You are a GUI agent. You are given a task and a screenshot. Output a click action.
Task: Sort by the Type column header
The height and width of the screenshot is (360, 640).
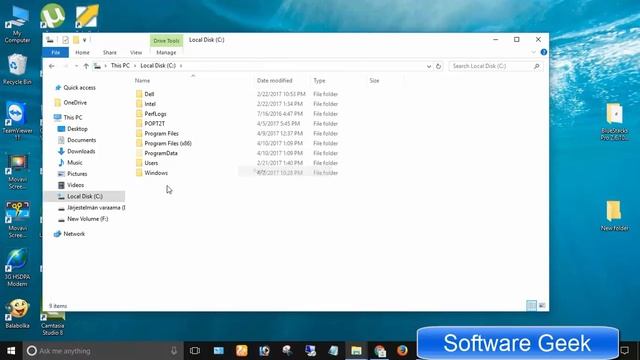point(319,81)
